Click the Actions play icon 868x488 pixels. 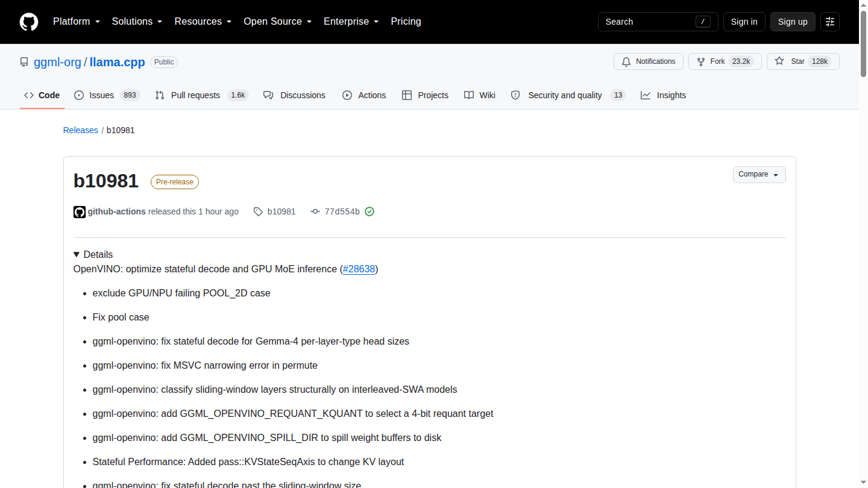[x=347, y=95]
